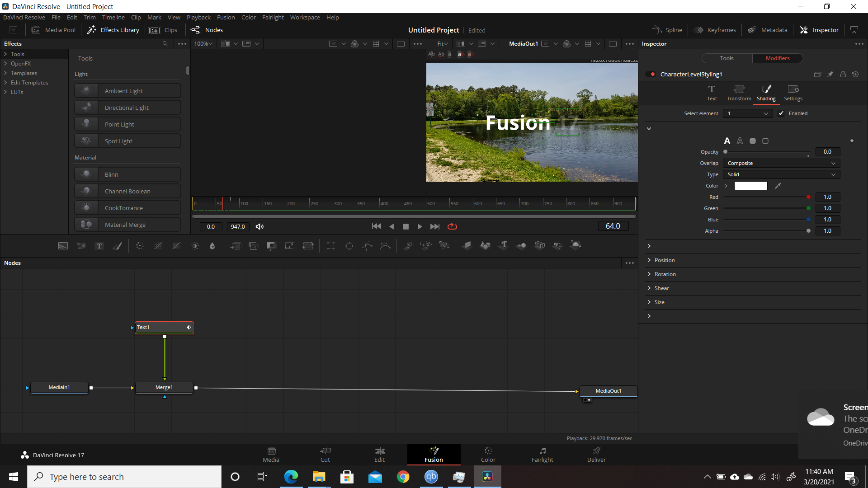Image resolution: width=868 pixels, height=488 pixels.
Task: Open Nodes panel options menu
Action: click(x=629, y=263)
